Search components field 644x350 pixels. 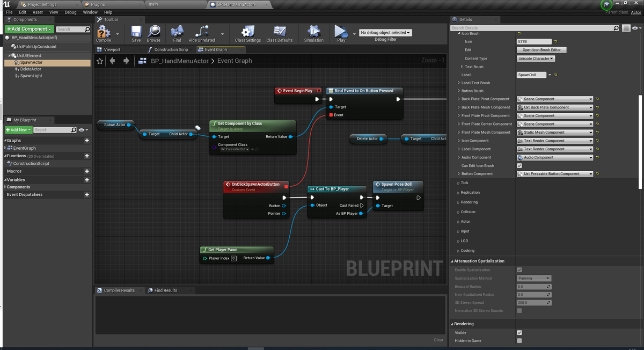[x=73, y=29]
